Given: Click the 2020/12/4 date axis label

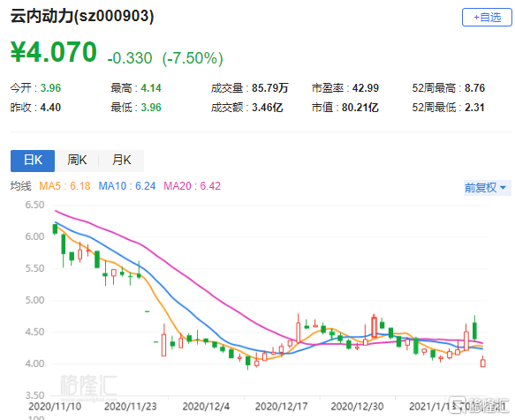Looking at the screenshot, I should click(x=206, y=407).
